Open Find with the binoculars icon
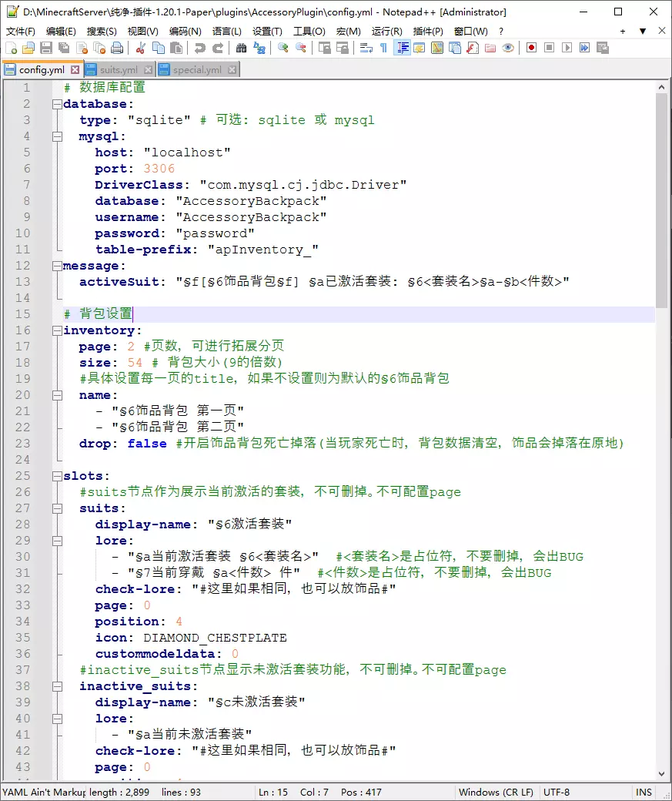Image resolution: width=672 pixels, height=801 pixels. pyautogui.click(x=242, y=48)
